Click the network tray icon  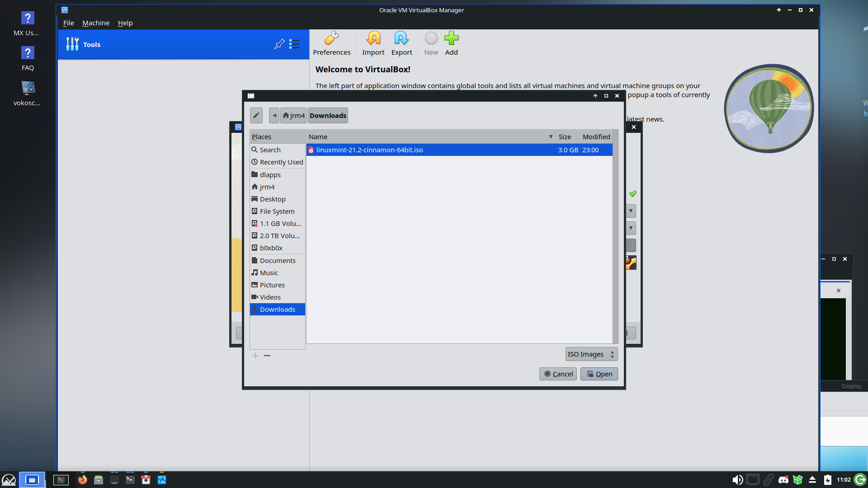click(x=753, y=480)
